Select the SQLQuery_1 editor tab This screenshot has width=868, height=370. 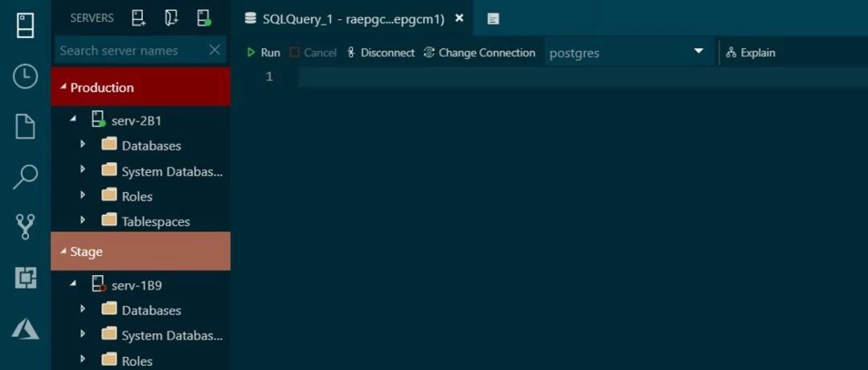[x=353, y=18]
